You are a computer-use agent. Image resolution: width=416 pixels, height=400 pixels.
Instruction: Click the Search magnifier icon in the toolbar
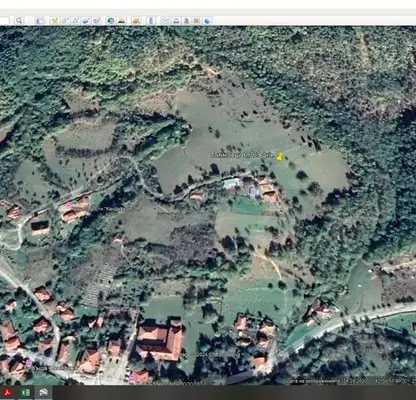click(19, 21)
